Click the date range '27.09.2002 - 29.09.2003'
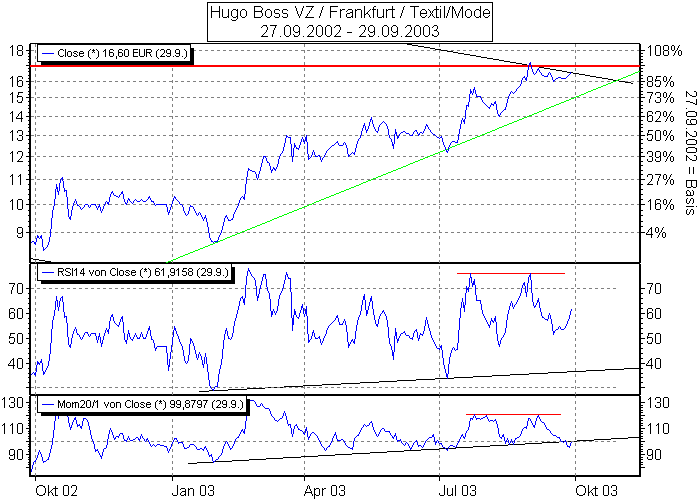This screenshot has width=700, height=500. [x=350, y=31]
